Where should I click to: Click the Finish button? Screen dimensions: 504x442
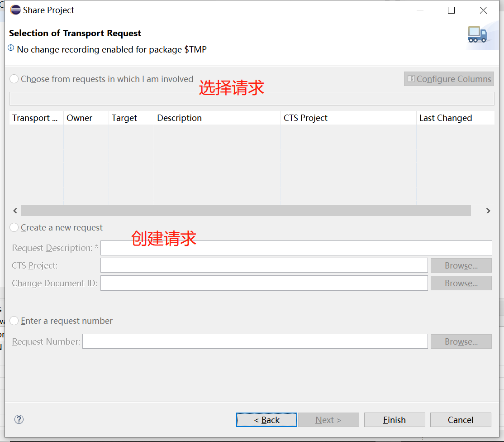394,419
